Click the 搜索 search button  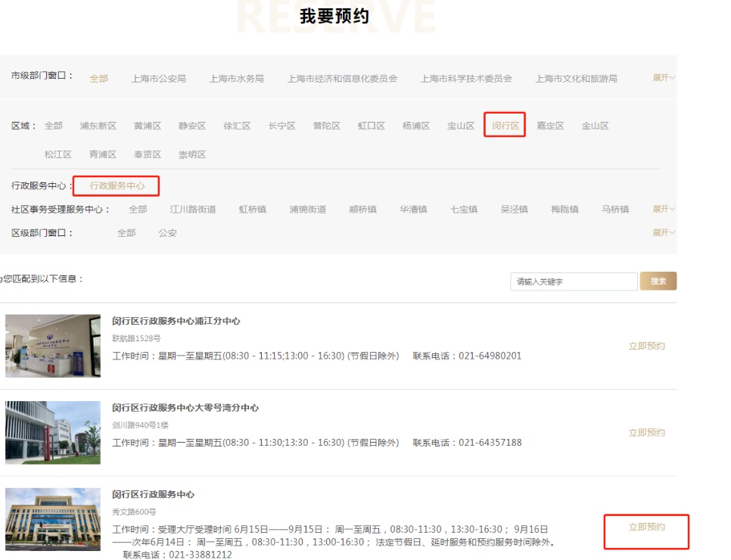pyautogui.click(x=658, y=281)
